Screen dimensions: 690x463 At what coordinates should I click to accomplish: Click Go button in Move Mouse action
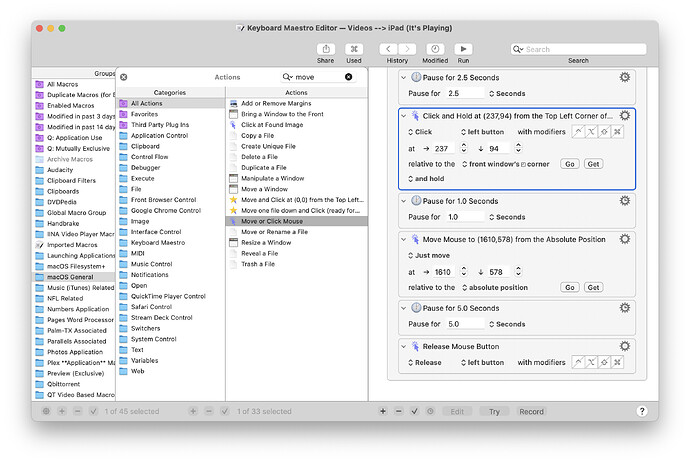569,287
